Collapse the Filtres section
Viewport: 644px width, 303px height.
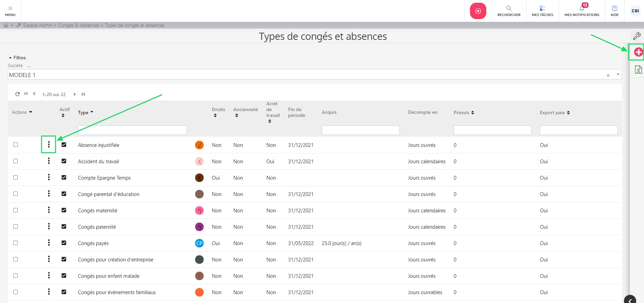[17, 58]
